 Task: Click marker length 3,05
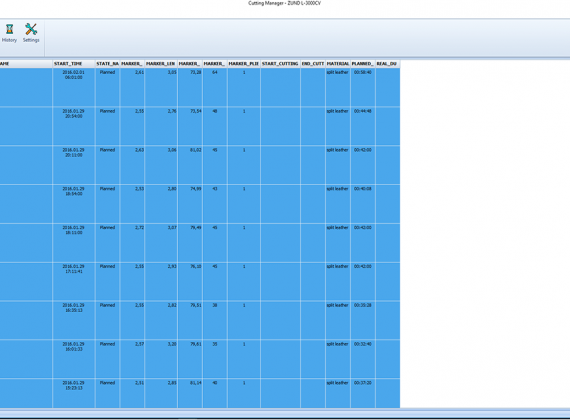(x=172, y=72)
